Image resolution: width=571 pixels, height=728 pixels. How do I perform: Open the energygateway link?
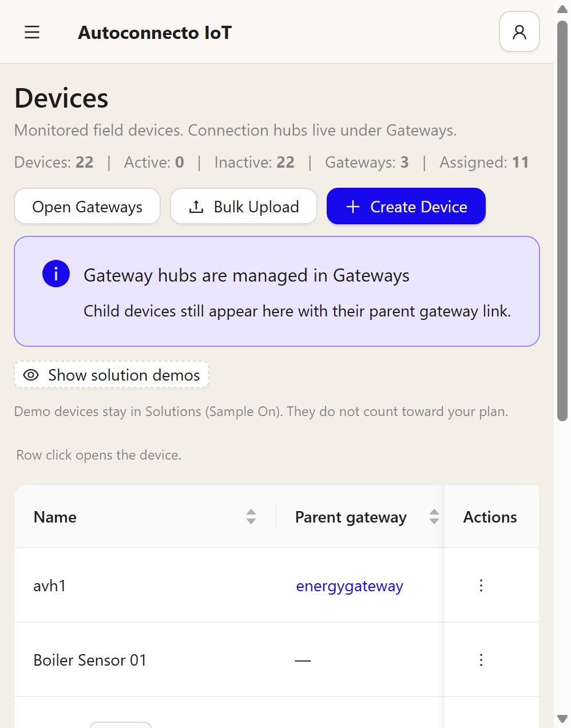pyautogui.click(x=350, y=586)
